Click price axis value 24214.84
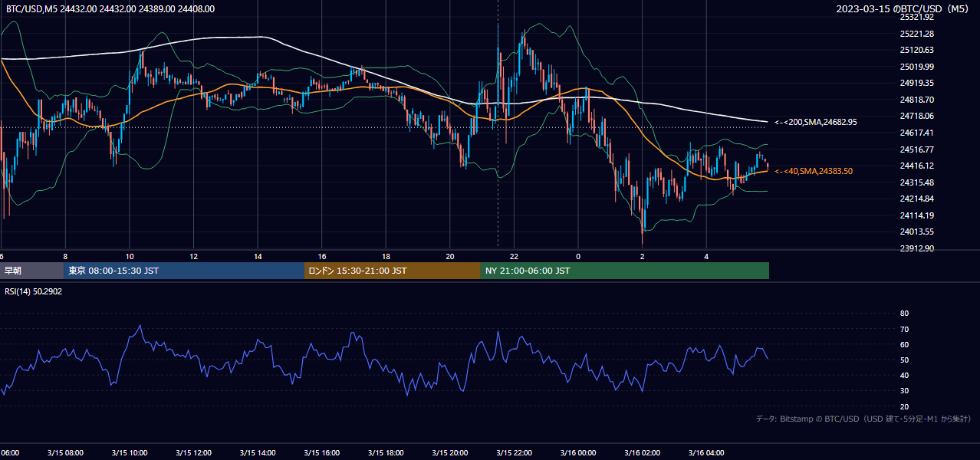 [x=916, y=199]
